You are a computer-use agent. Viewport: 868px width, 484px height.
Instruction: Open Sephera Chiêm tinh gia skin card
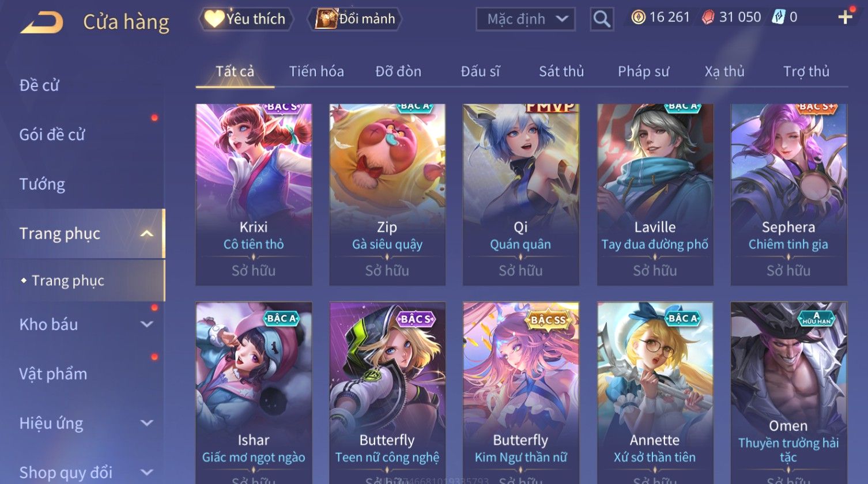(x=788, y=195)
